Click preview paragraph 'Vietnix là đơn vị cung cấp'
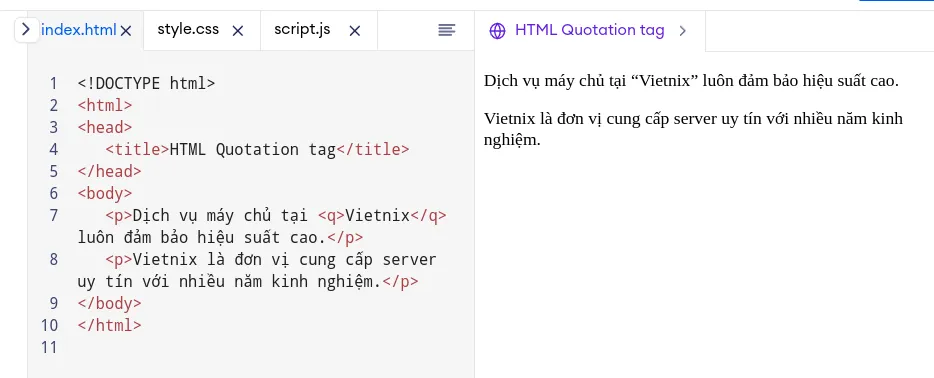934x378 pixels. 693,129
